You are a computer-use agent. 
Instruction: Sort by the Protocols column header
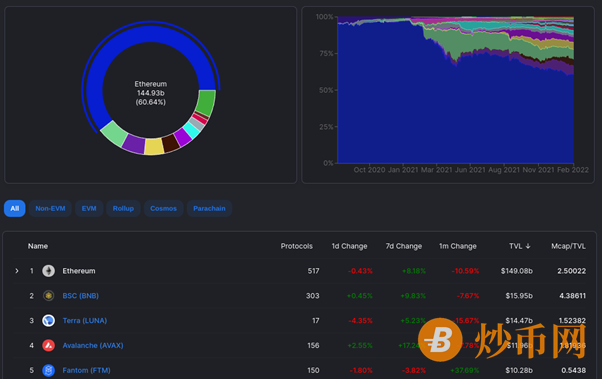coord(296,246)
